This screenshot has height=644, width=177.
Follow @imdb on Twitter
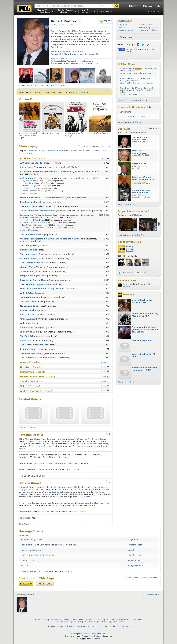pos(126,273)
